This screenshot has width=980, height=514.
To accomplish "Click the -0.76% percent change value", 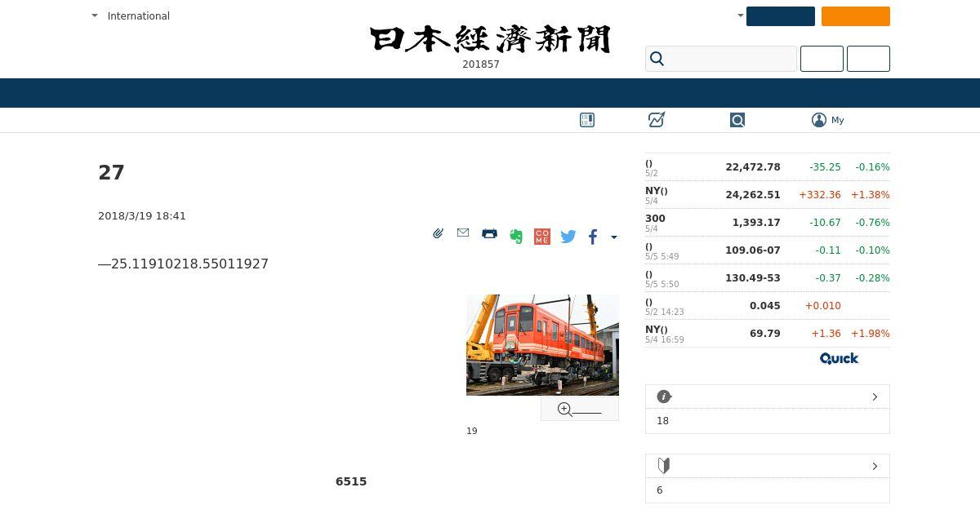I will click(x=872, y=223).
